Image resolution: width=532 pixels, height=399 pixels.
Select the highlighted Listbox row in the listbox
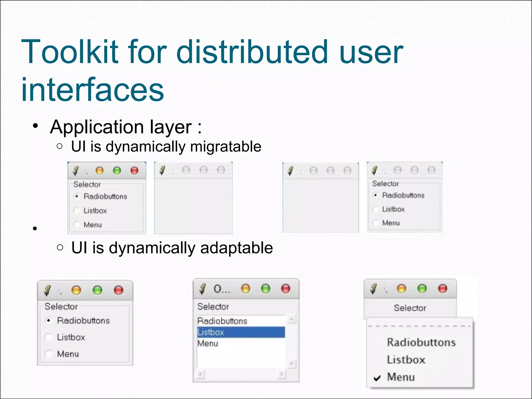241,332
